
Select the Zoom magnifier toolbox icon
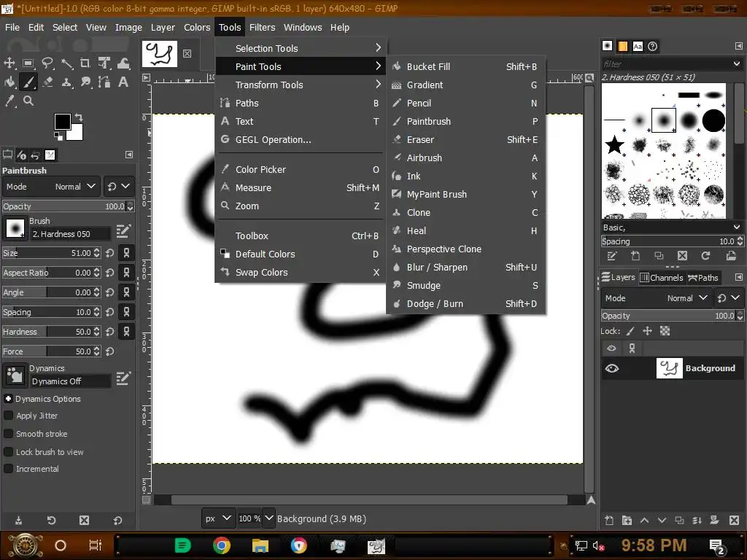28,101
